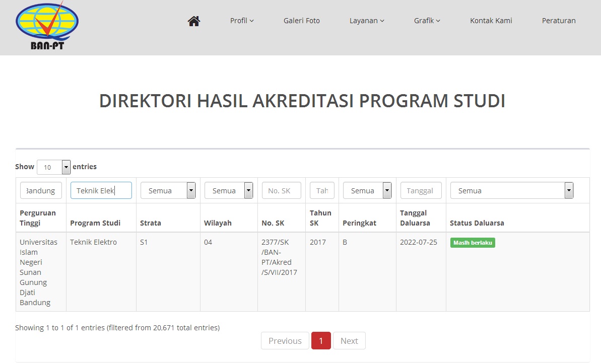
Task: Click the Tahun SK filter field
Action: coord(322,190)
